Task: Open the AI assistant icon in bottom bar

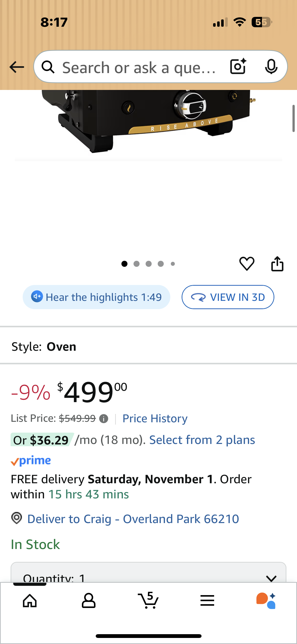Action: tap(266, 601)
